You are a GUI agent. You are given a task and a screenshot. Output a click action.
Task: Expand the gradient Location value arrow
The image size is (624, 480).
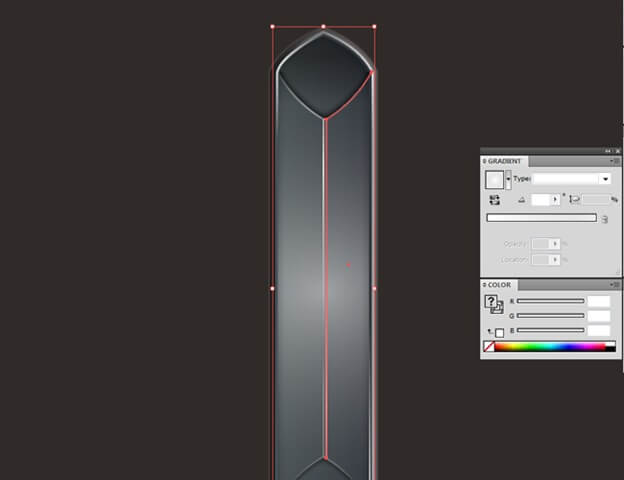coord(555,260)
